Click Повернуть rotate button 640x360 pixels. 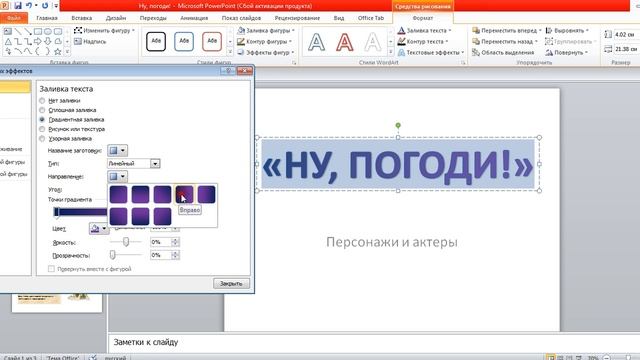click(x=567, y=53)
